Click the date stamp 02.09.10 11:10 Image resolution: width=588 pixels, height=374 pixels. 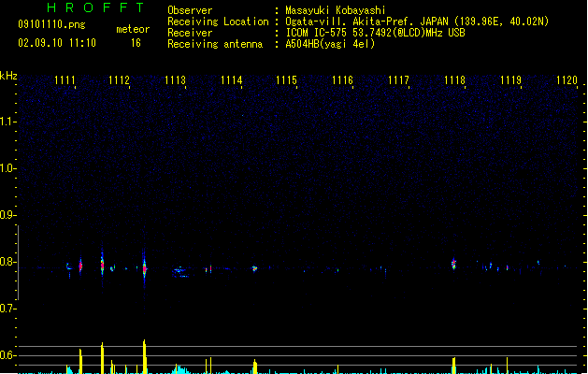(57, 43)
